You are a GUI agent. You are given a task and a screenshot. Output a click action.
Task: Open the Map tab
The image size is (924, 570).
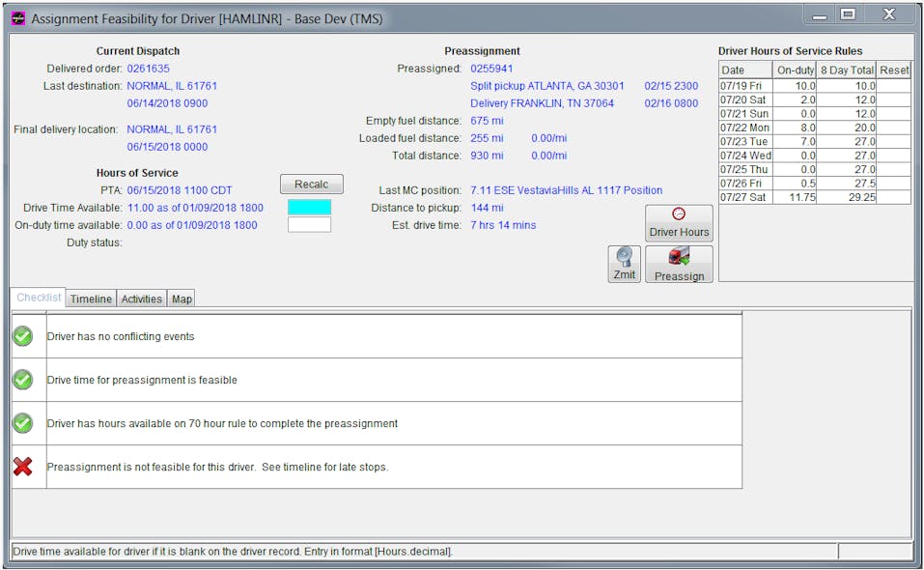182,299
